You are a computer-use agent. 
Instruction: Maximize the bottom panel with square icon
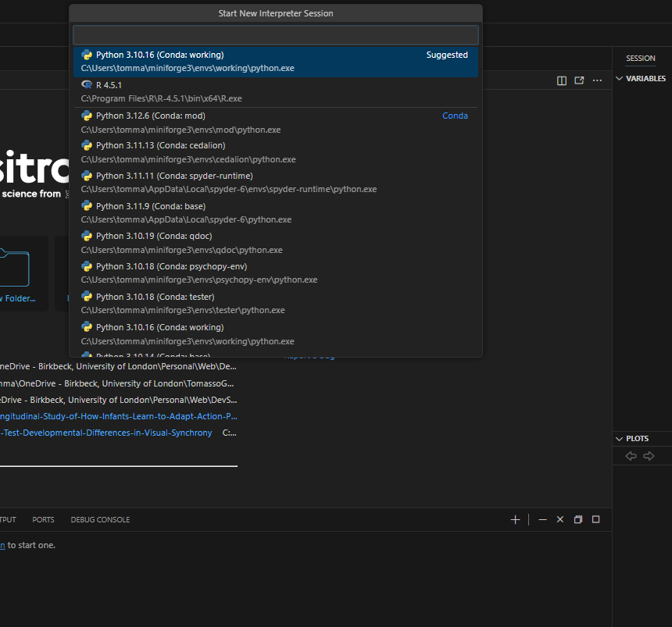tap(595, 519)
